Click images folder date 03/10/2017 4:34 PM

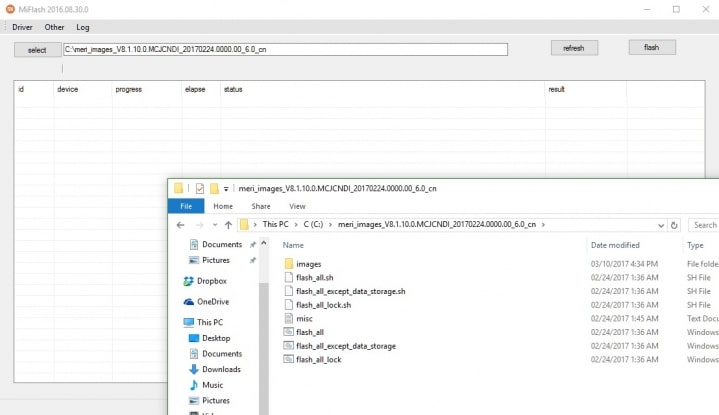pos(624,264)
